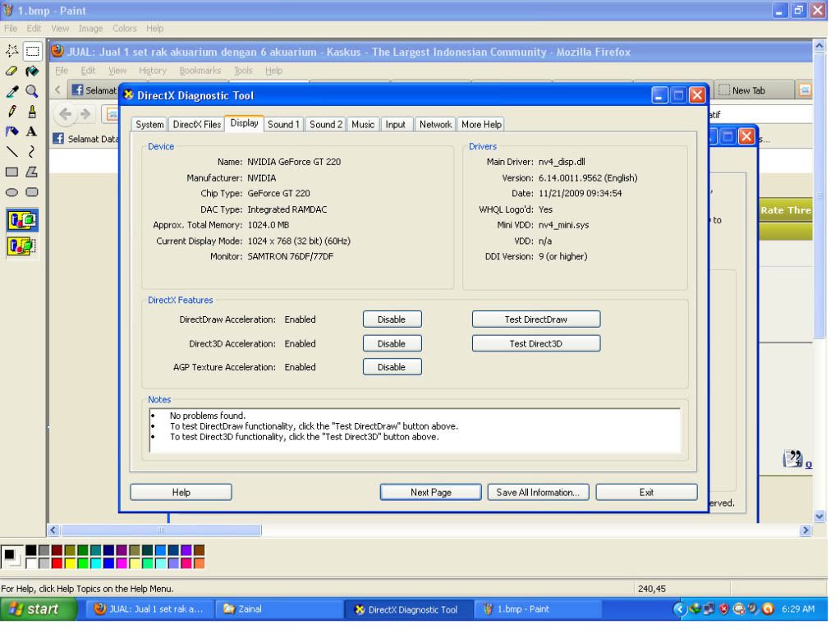Select the Fill With Color bucket tool
The height and width of the screenshot is (634, 840).
tap(32, 71)
